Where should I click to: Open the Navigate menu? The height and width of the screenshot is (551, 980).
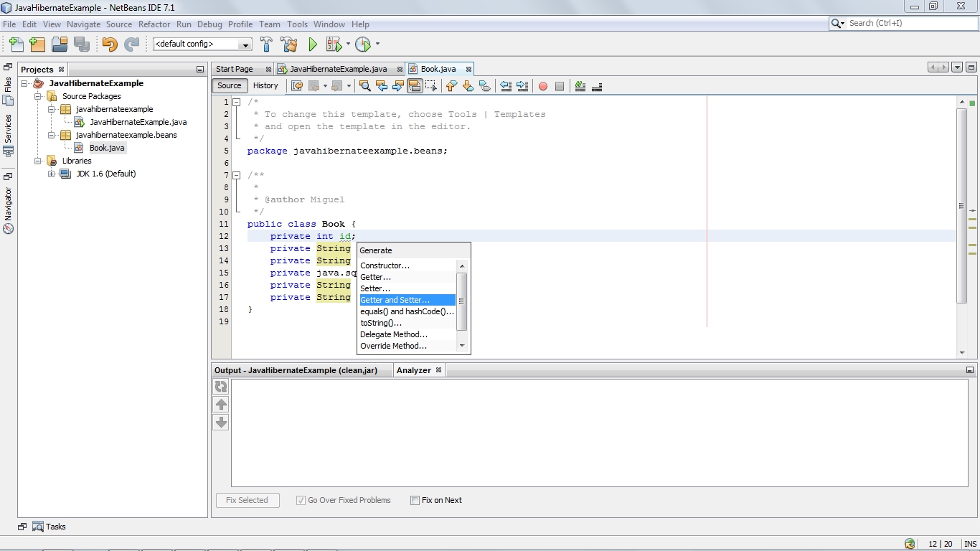click(x=83, y=24)
